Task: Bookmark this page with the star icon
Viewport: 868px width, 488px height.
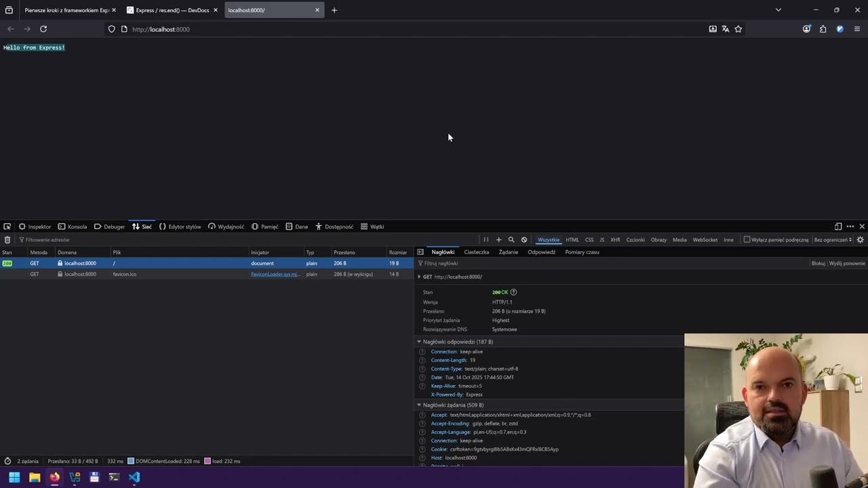Action: pyautogui.click(x=738, y=29)
